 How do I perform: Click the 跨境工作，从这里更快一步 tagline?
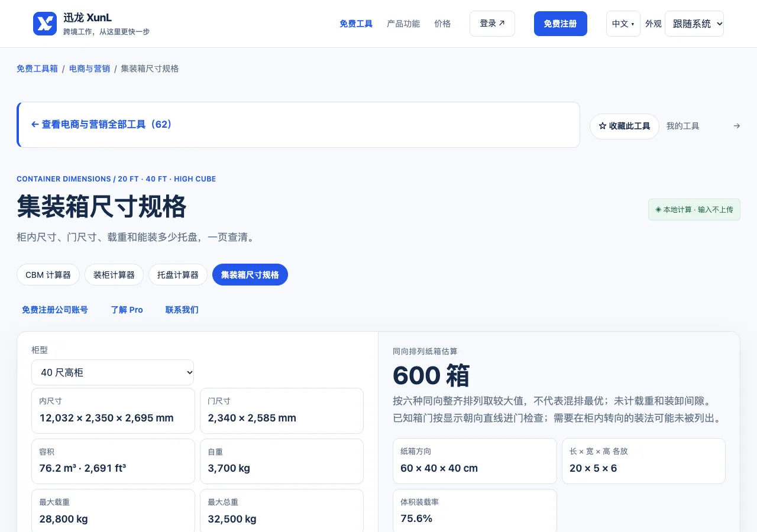tap(106, 32)
